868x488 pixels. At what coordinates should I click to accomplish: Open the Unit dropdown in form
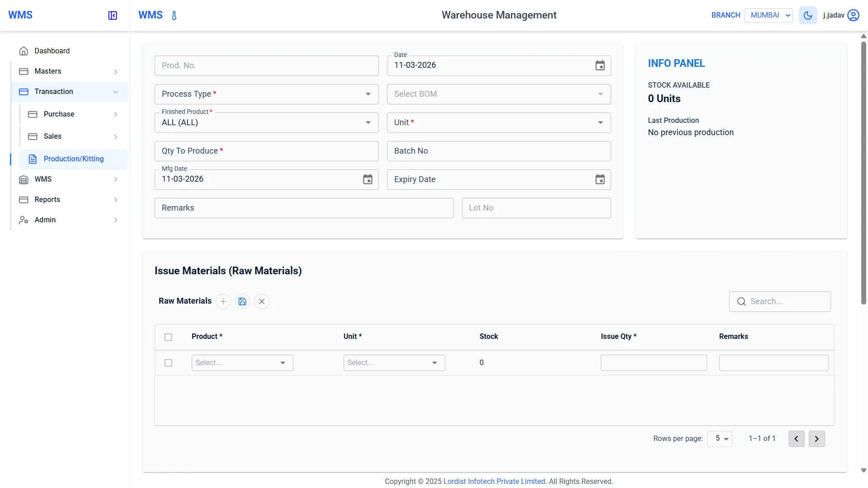[499, 122]
